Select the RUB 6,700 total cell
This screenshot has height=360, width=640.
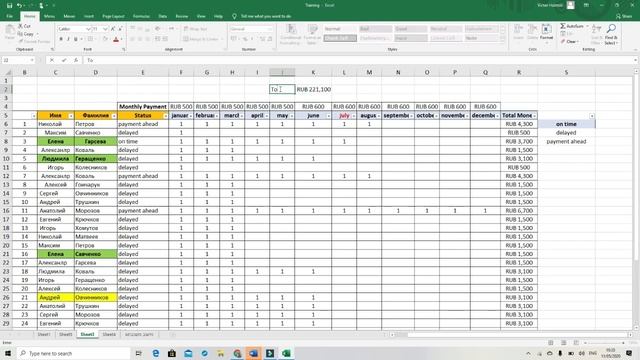pyautogui.click(x=519, y=211)
